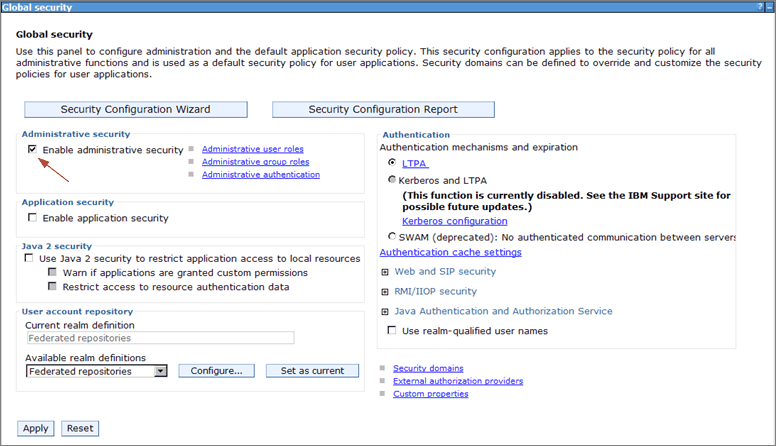The height and width of the screenshot is (446, 776).
Task: Go to Security domains link
Action: pyautogui.click(x=428, y=368)
